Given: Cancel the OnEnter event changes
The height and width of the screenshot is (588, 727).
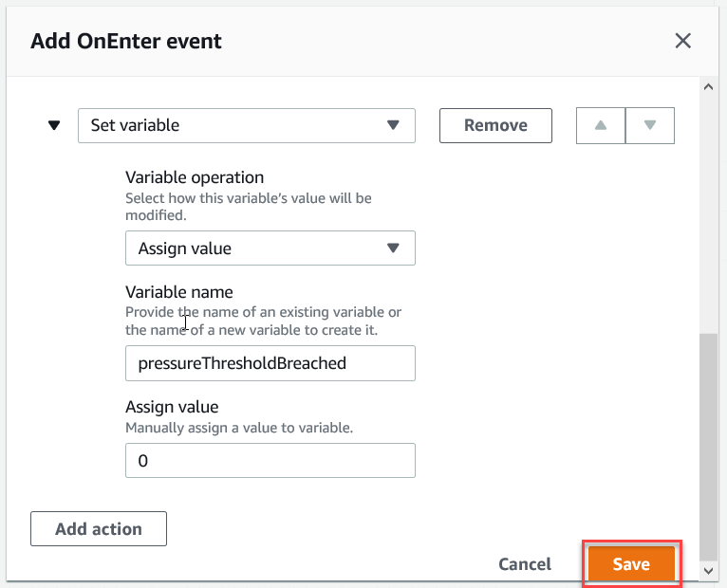Looking at the screenshot, I should [x=525, y=564].
